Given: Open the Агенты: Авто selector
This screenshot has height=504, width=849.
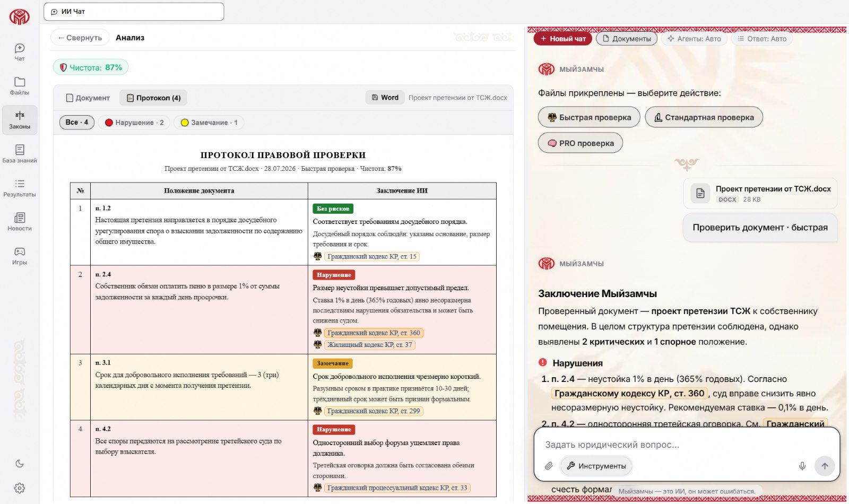Looking at the screenshot, I should pyautogui.click(x=694, y=39).
